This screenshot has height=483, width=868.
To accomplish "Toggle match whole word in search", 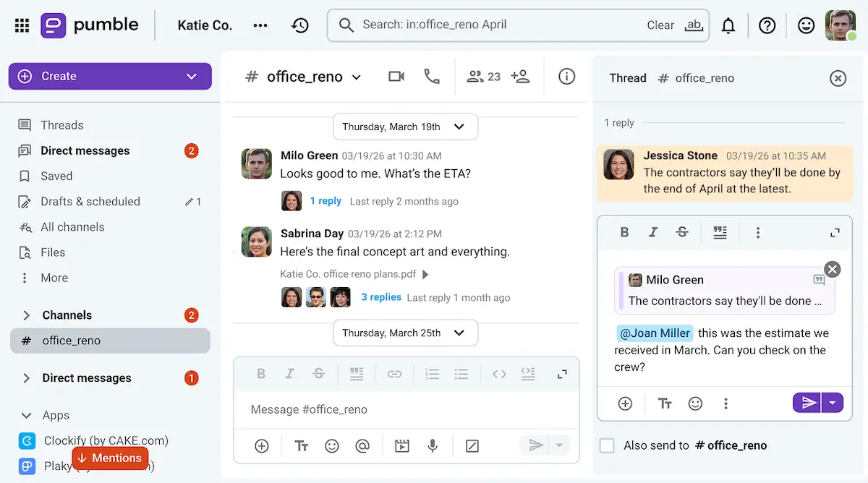I will point(694,25).
